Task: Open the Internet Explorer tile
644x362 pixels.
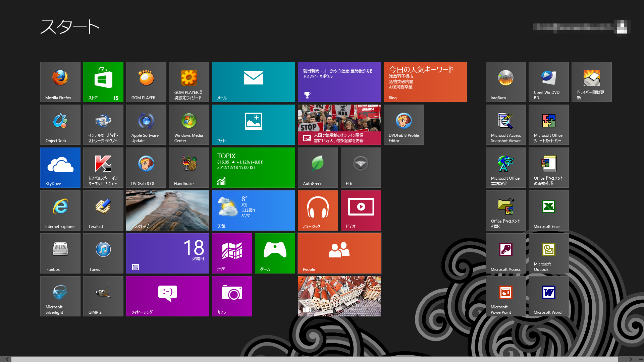Action: coord(60,210)
